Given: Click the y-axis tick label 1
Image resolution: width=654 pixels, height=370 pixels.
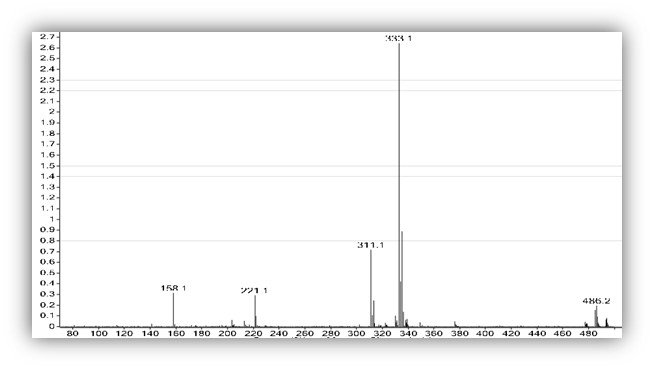Looking at the screenshot, I should (x=52, y=219).
